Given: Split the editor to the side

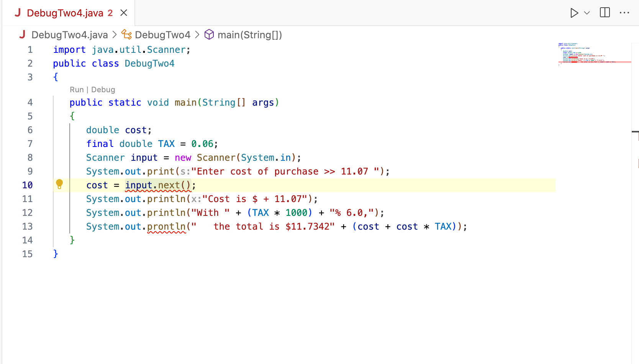Looking at the screenshot, I should (605, 13).
